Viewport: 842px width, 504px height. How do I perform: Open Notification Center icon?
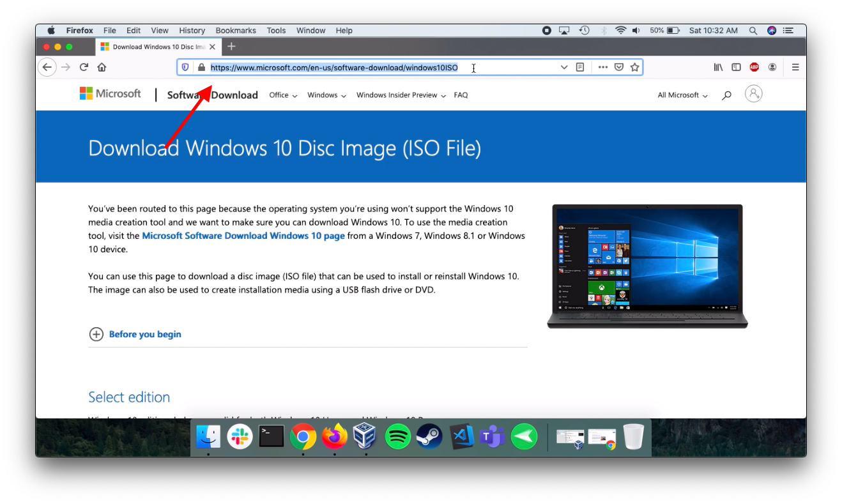tap(788, 30)
